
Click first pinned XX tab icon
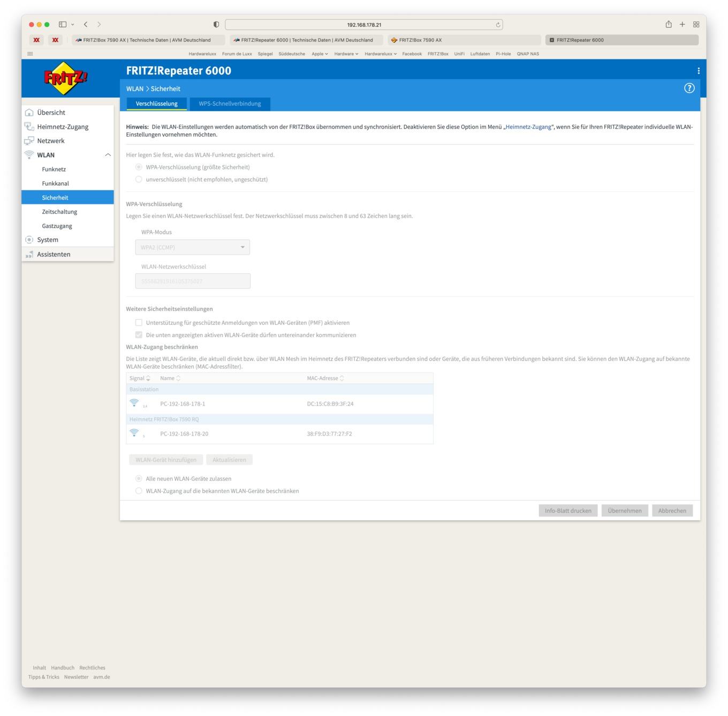coord(36,40)
